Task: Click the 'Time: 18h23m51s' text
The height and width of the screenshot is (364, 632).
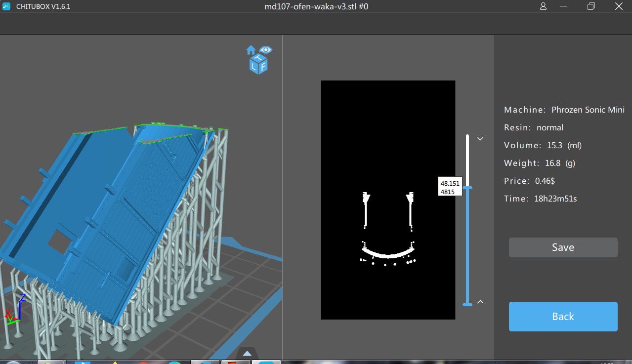Action: pos(541,199)
